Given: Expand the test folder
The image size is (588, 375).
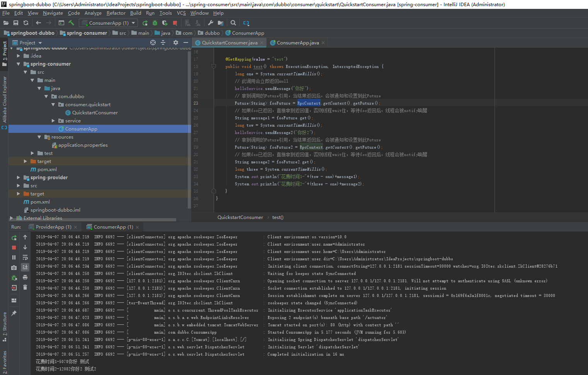Looking at the screenshot, I should (32, 153).
